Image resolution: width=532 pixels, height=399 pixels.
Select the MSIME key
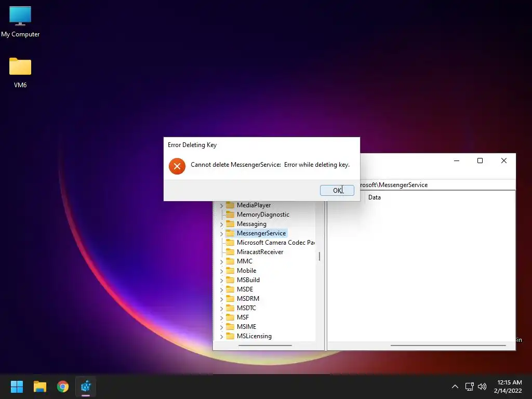[x=246, y=326]
